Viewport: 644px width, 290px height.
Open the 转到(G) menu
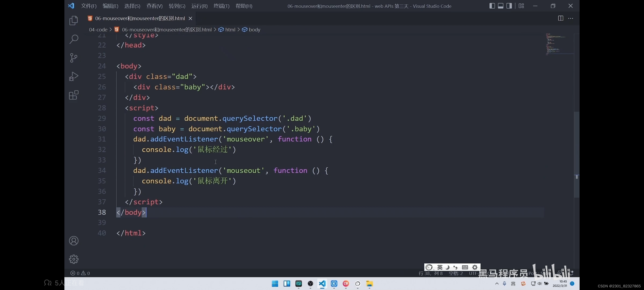coord(177,6)
